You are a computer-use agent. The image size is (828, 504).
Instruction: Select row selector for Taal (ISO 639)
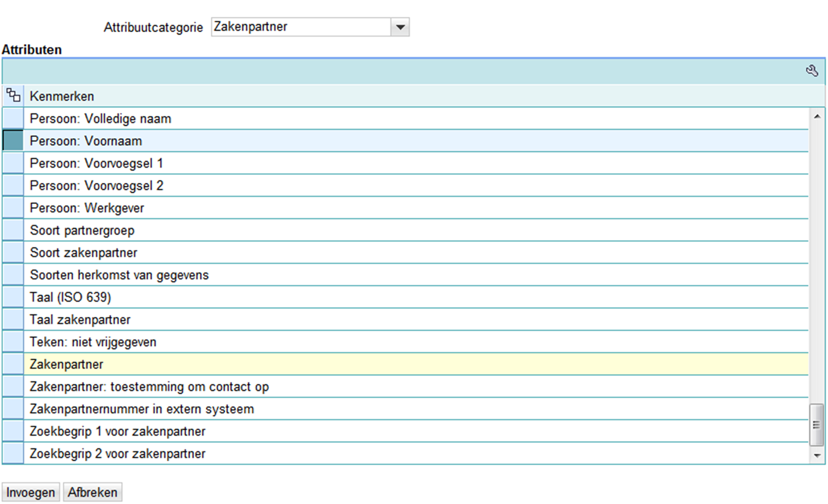pyautogui.click(x=13, y=297)
